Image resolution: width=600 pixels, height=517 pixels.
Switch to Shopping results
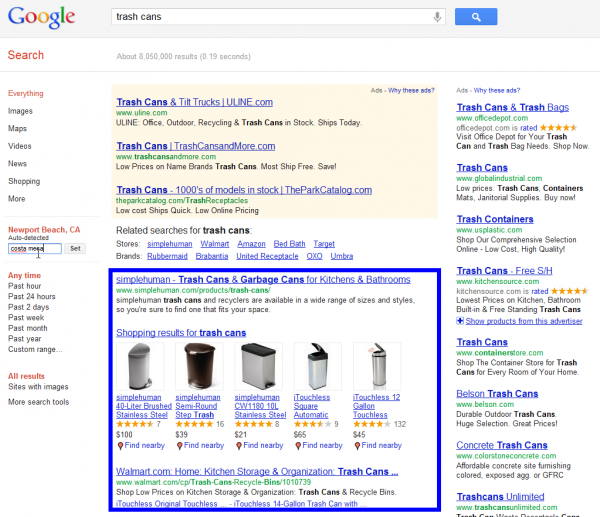coord(24,181)
